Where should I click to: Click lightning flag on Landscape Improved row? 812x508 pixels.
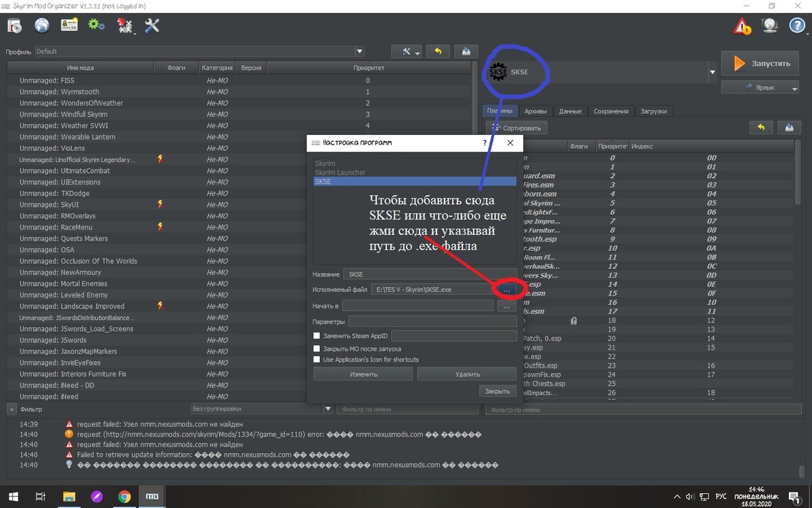[x=160, y=305]
